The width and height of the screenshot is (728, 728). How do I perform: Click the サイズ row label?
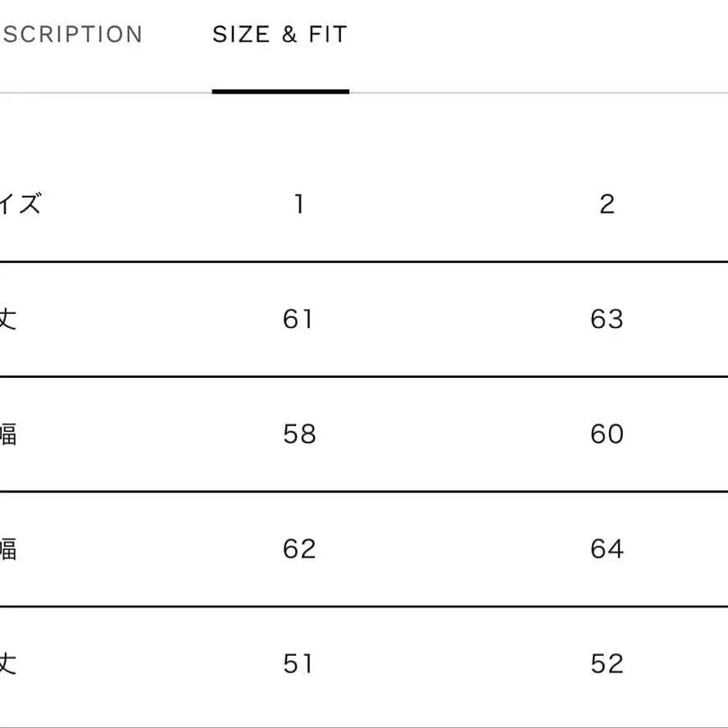20,204
